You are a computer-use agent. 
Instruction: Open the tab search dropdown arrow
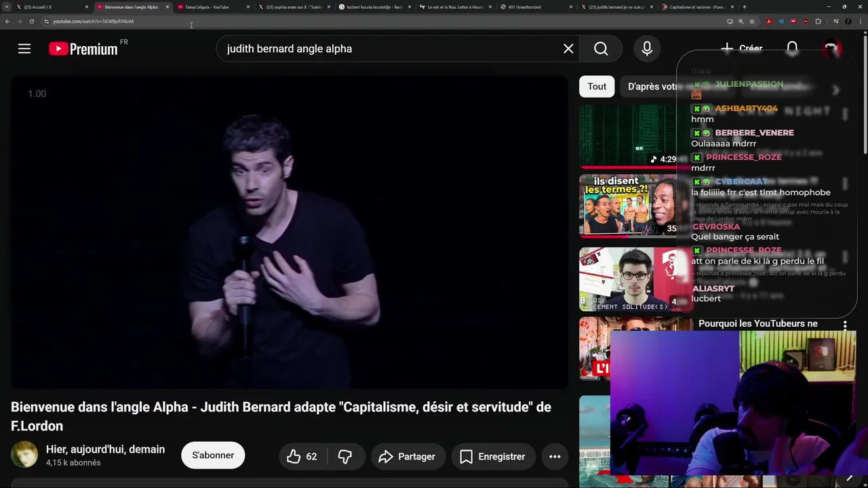tap(6, 7)
